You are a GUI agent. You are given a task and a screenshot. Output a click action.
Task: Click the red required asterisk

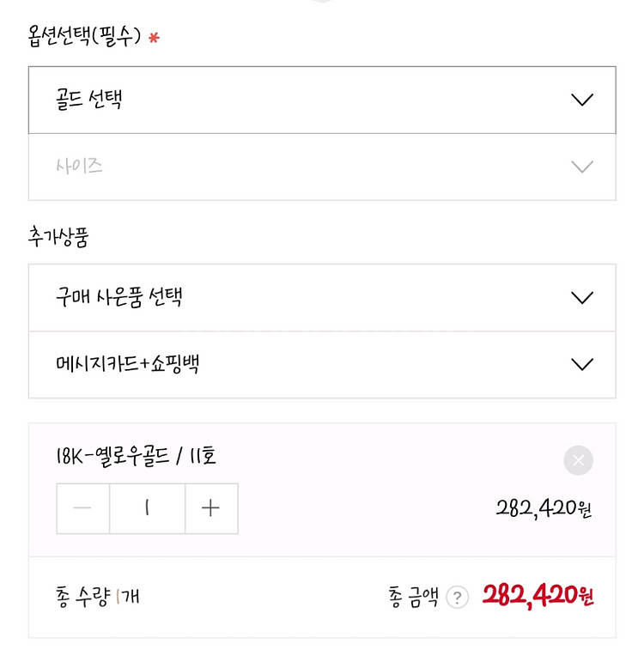click(154, 39)
